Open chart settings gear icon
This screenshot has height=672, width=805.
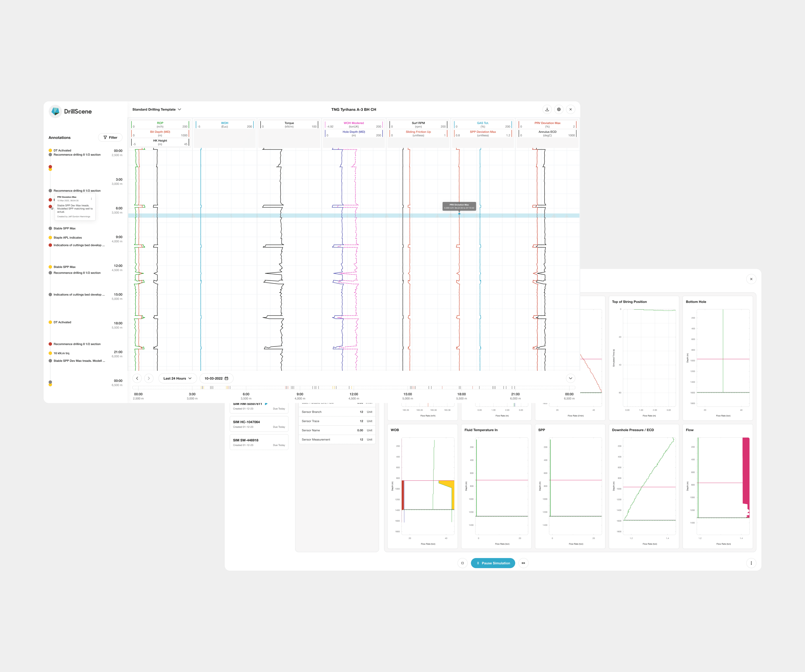(x=559, y=110)
